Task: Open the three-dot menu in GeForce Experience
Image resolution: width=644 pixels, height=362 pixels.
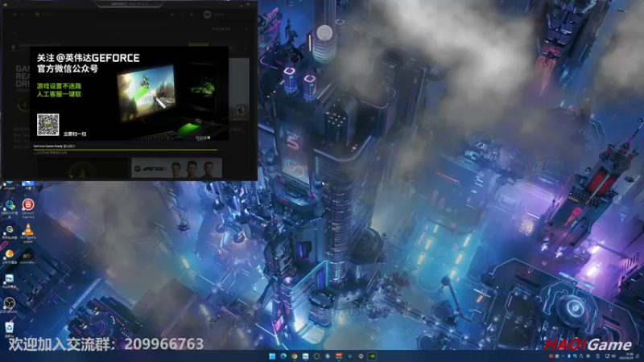Action: [246, 29]
